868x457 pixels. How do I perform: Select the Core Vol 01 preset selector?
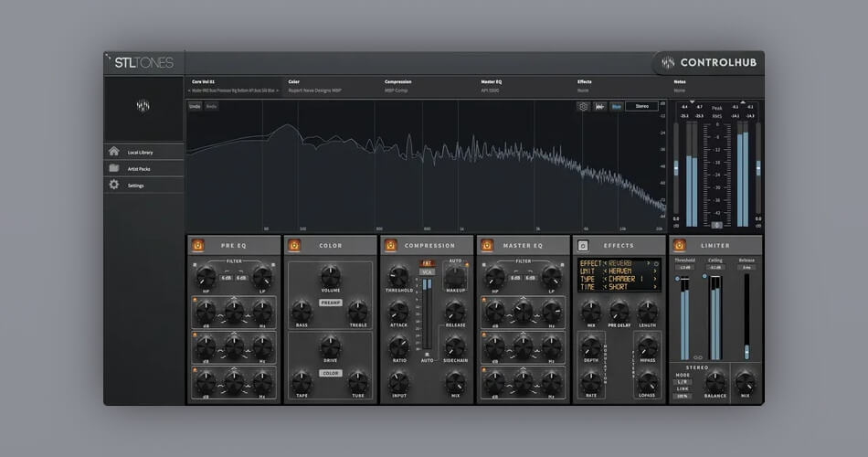pos(234,86)
